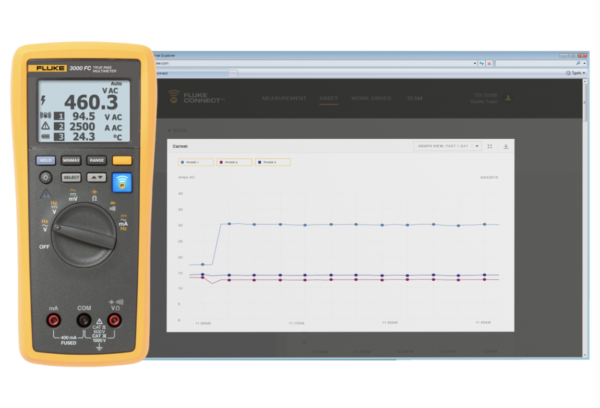
Task: Push the HOLD button on the multimeter
Action: pyautogui.click(x=46, y=160)
